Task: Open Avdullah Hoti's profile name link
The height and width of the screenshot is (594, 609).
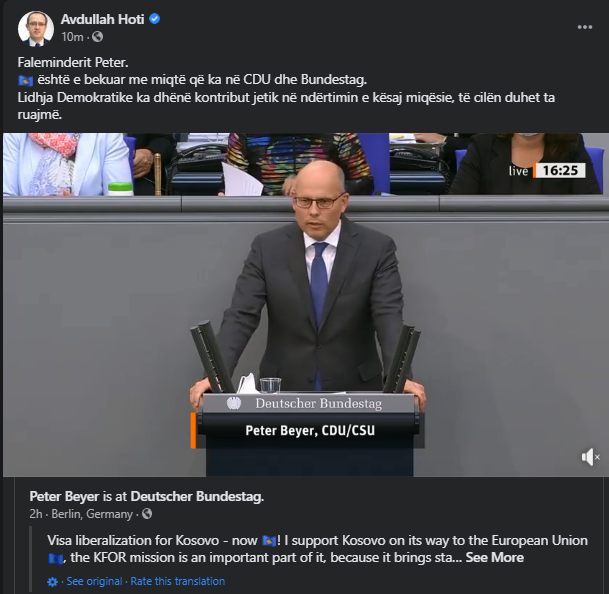Action: pyautogui.click(x=103, y=19)
